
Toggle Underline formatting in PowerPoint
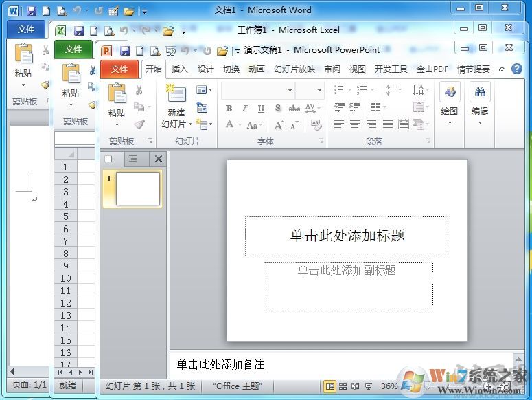[x=261, y=109]
